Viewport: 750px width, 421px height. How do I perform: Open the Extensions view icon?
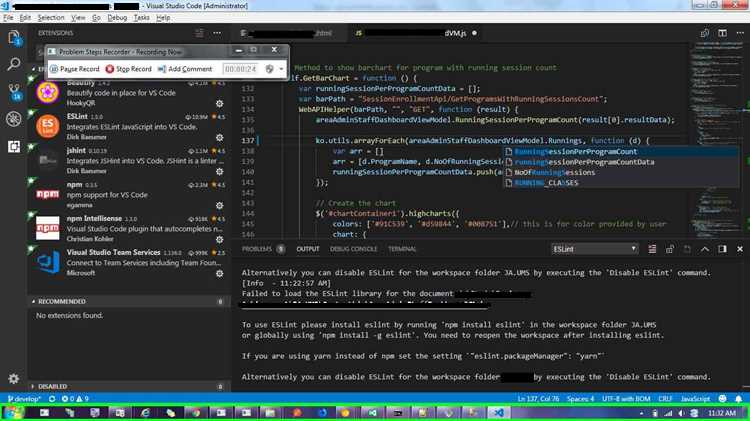(x=14, y=146)
